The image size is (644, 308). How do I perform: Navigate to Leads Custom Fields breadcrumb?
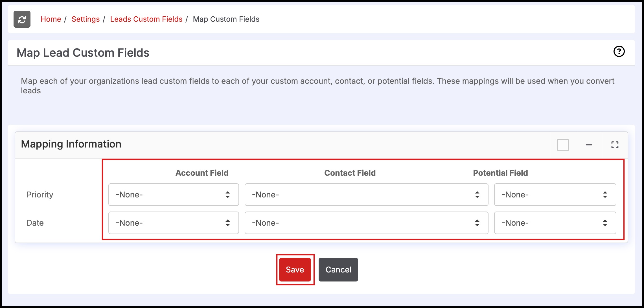(x=146, y=19)
